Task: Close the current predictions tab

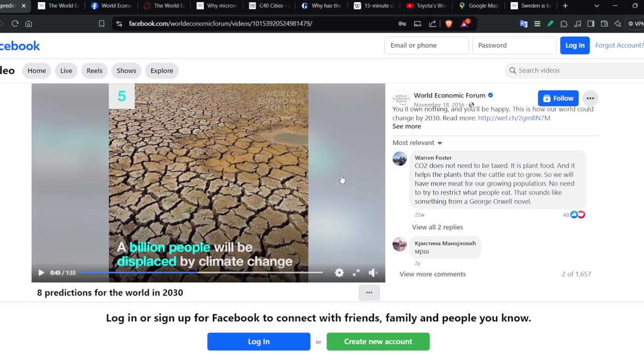Action: pos(24,6)
